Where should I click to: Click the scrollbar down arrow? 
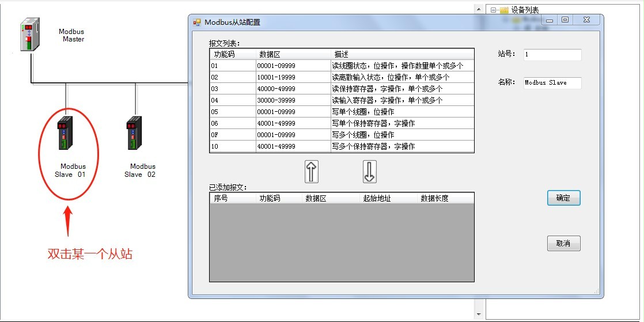click(478, 314)
